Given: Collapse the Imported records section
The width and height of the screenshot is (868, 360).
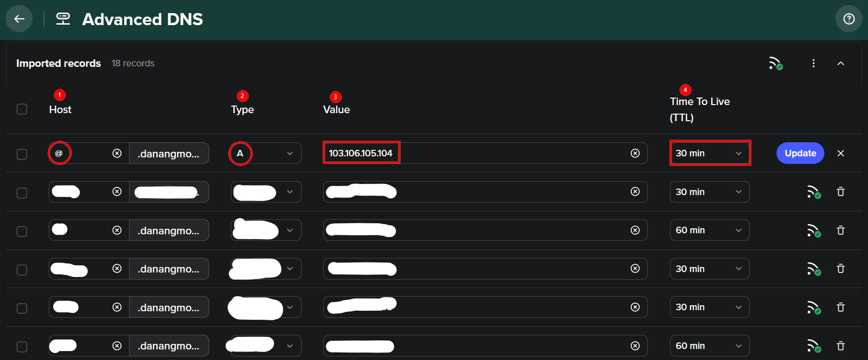Looking at the screenshot, I should coord(840,63).
